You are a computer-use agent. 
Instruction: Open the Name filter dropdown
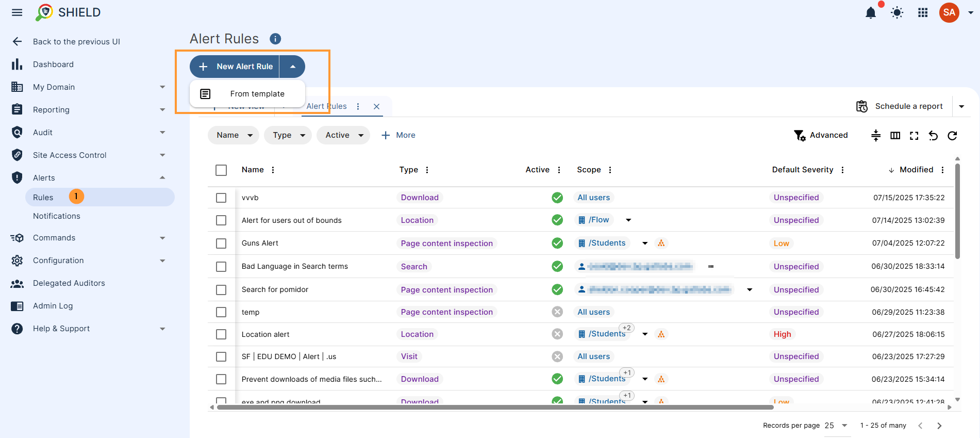coord(234,135)
